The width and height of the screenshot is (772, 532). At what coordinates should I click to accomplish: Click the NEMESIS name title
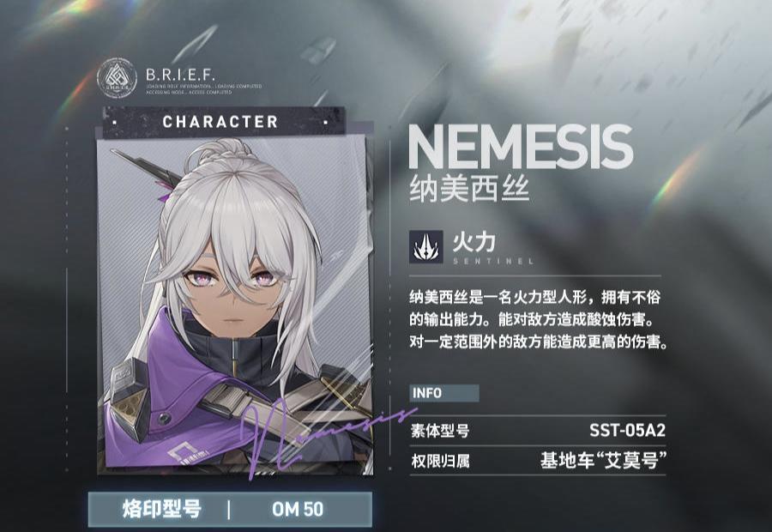coord(521,148)
